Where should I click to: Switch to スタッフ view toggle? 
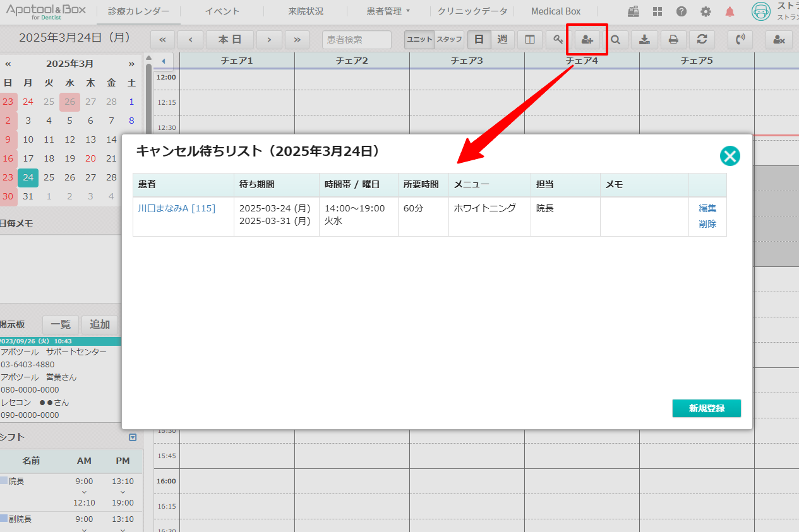click(x=449, y=40)
